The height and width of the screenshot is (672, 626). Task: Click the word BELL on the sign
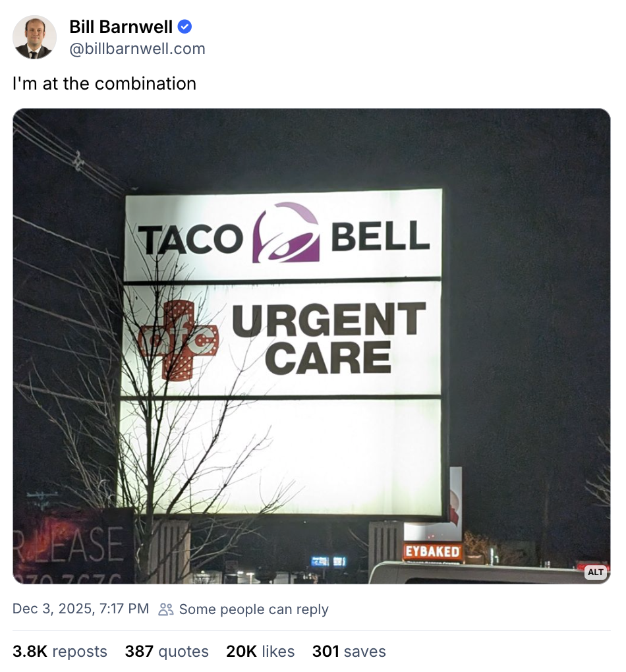[380, 236]
